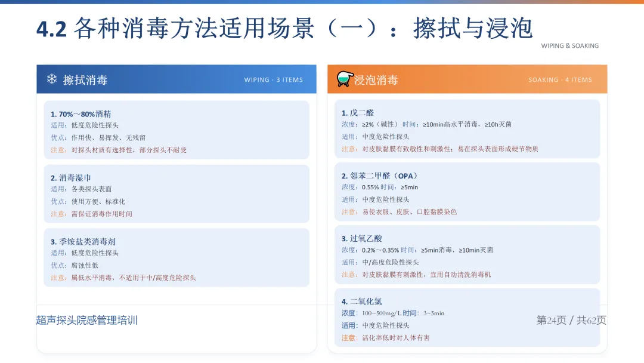This screenshot has width=644, height=363.
Task: Select the 擦拭消毒 header text
Action: [85, 80]
